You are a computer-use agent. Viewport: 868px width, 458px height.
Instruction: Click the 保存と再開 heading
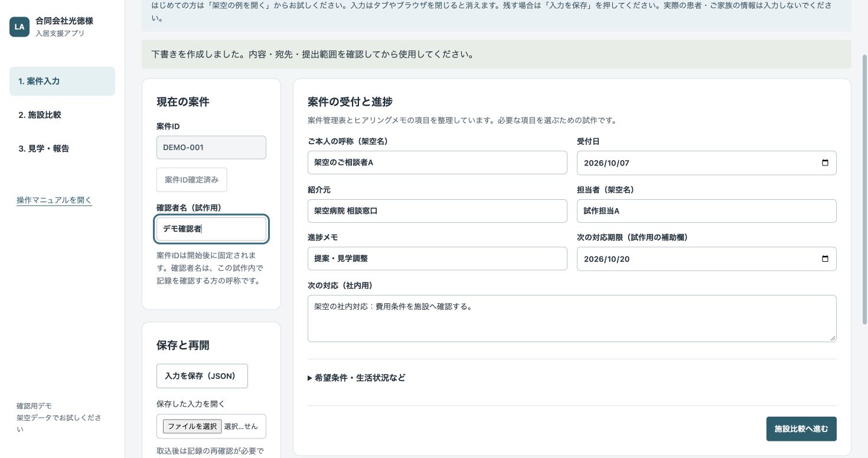click(183, 345)
